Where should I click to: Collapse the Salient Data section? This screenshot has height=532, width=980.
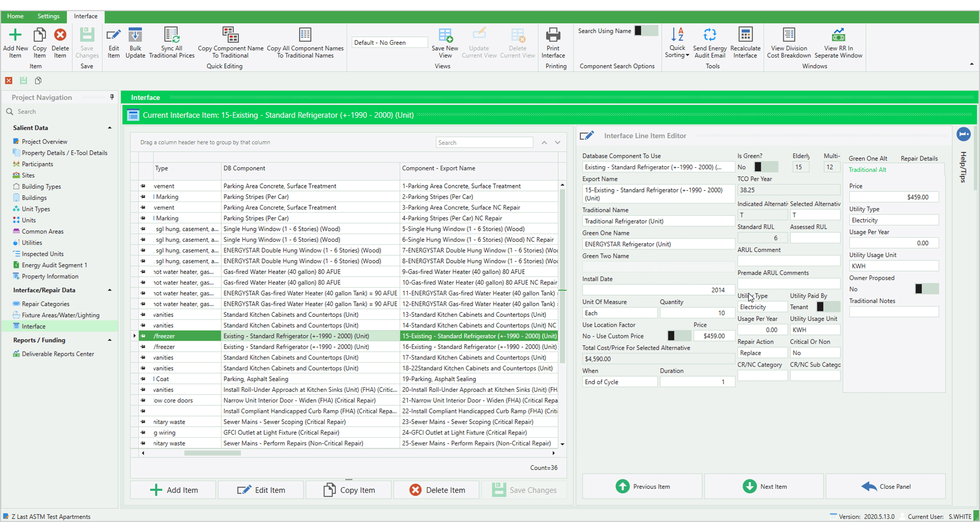tap(109, 127)
